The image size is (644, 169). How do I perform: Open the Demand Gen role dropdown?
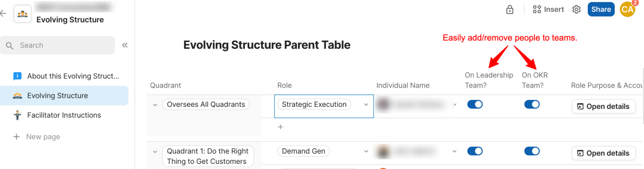click(x=366, y=151)
